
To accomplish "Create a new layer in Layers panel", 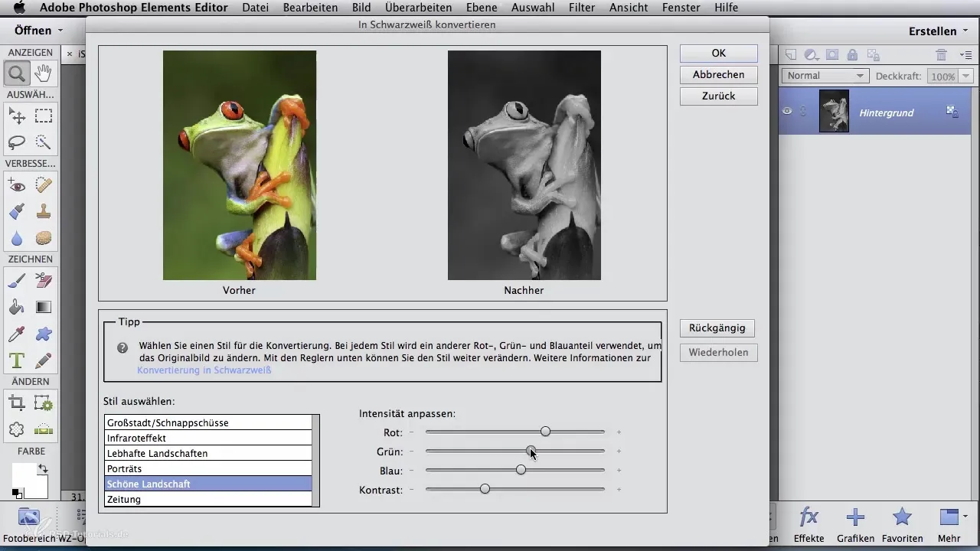I will coord(791,54).
